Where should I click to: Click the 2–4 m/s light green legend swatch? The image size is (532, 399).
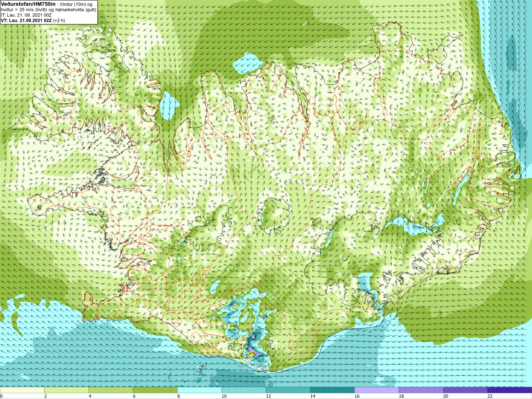[x=66, y=390]
